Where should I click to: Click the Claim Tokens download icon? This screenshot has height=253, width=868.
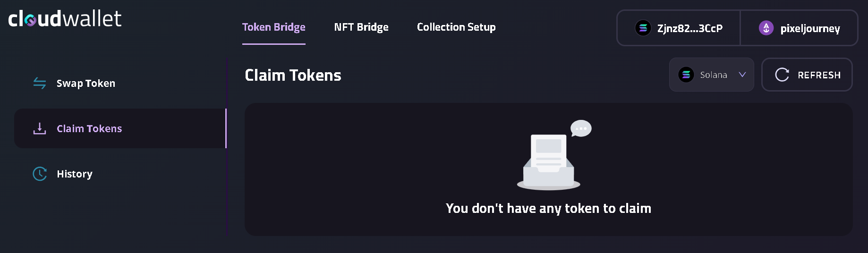point(40,128)
